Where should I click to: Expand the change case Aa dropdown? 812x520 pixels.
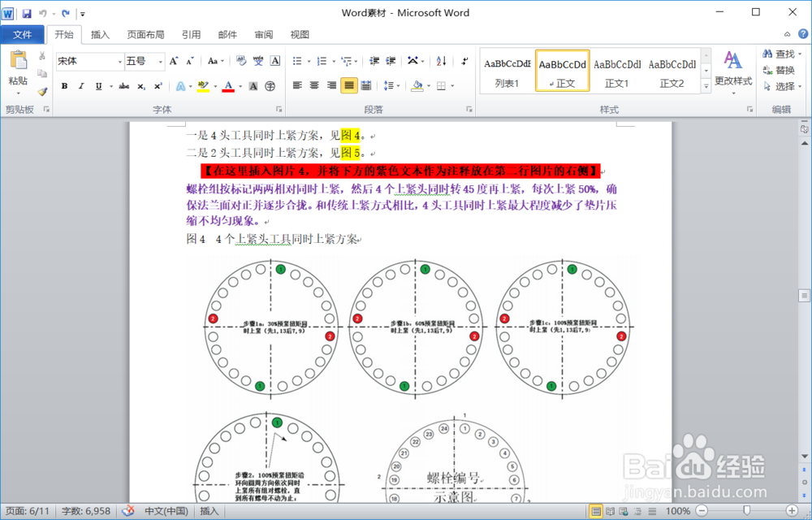pyautogui.click(x=222, y=61)
